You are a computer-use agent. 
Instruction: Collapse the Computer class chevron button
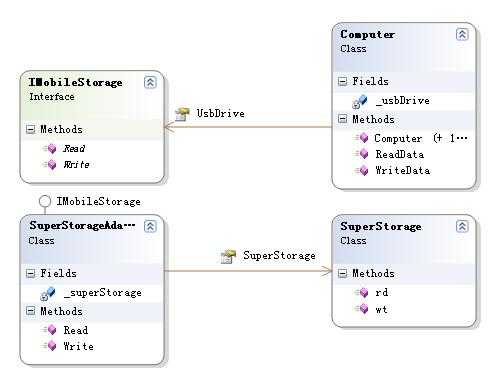462,34
